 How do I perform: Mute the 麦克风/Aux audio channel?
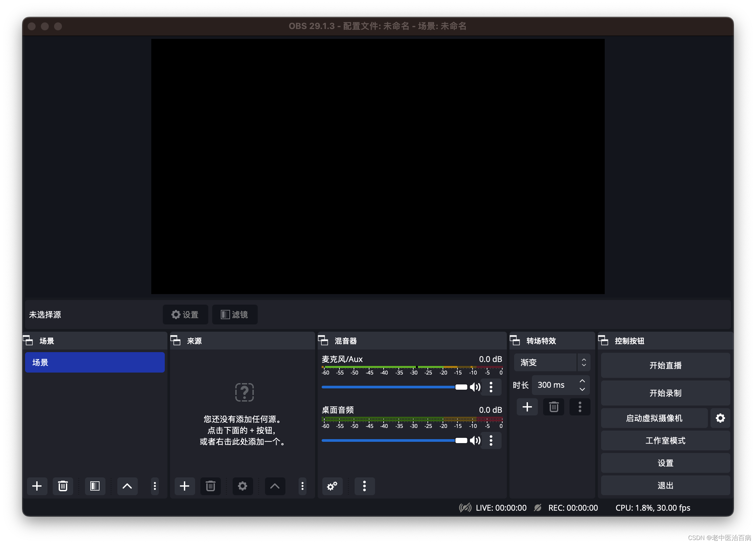[475, 387]
